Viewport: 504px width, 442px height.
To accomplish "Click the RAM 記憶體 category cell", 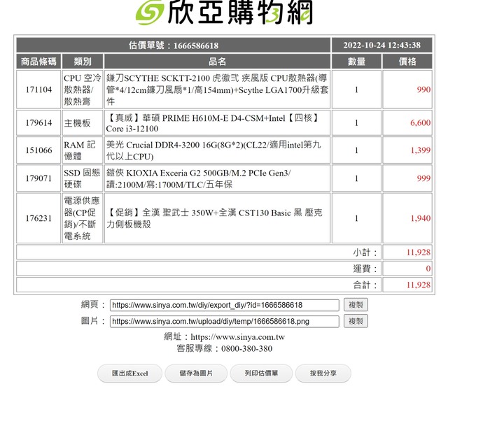I will tap(83, 150).
